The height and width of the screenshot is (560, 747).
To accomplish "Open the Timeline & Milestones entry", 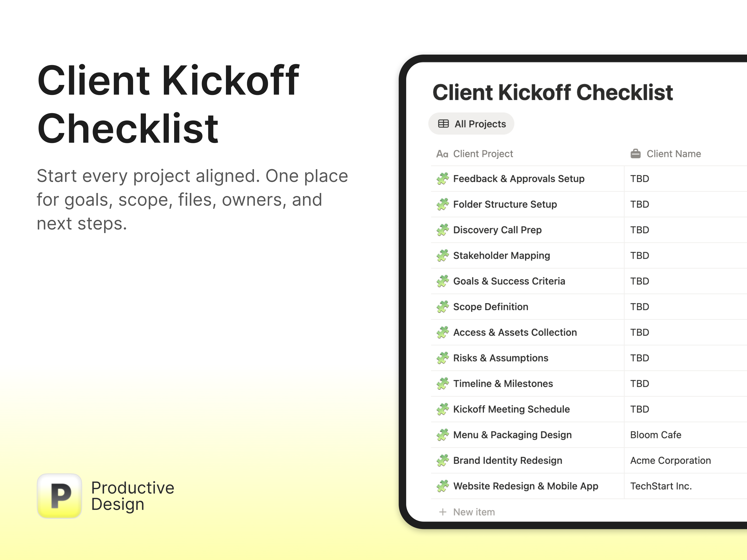I will (503, 383).
